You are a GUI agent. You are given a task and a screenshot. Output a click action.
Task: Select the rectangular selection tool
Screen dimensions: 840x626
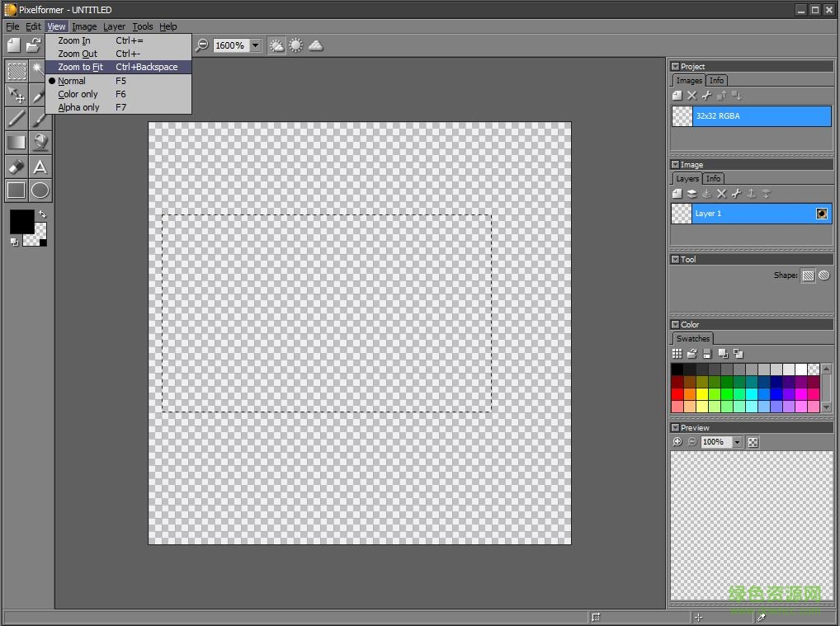[17, 71]
